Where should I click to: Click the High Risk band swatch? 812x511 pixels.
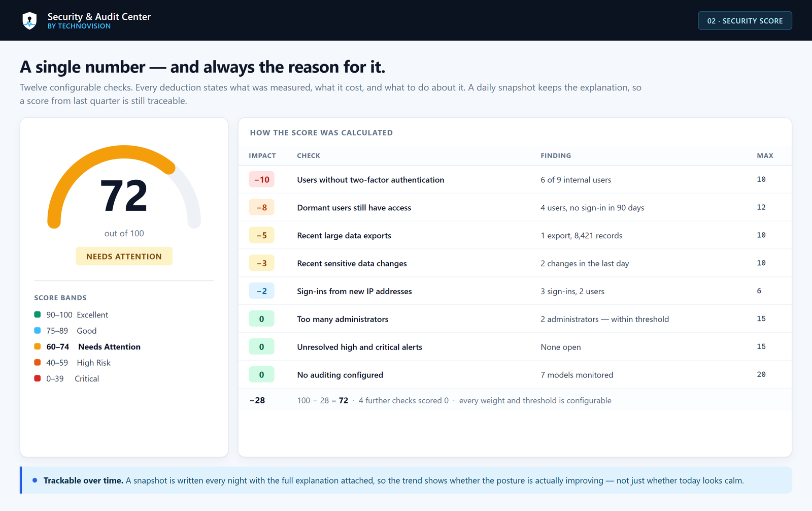tap(38, 363)
